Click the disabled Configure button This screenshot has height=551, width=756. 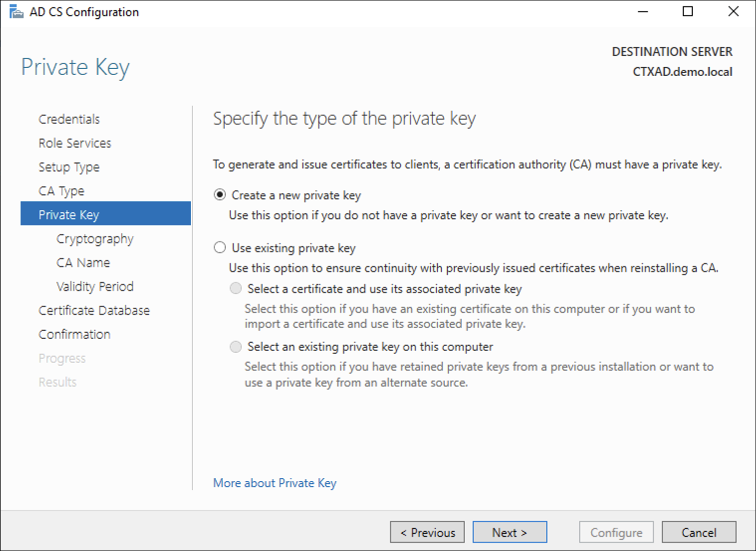[x=616, y=532]
